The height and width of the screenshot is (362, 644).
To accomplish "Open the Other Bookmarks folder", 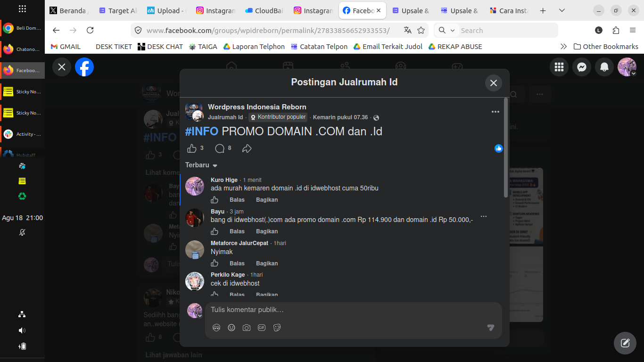I will click(606, 47).
